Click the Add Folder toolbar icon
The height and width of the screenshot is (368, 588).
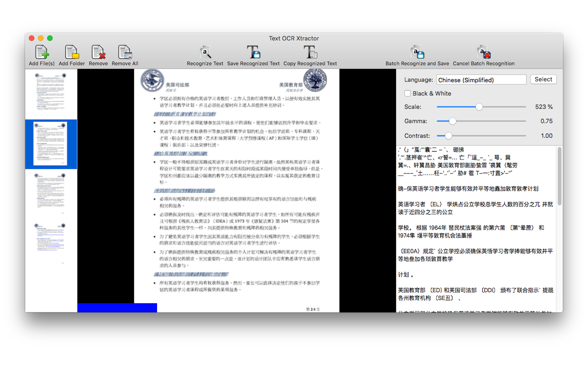tap(72, 52)
